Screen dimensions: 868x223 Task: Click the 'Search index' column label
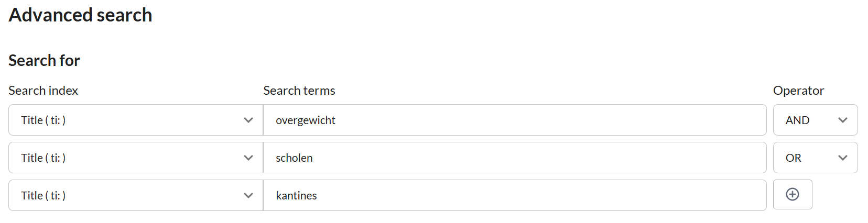pyautogui.click(x=43, y=91)
